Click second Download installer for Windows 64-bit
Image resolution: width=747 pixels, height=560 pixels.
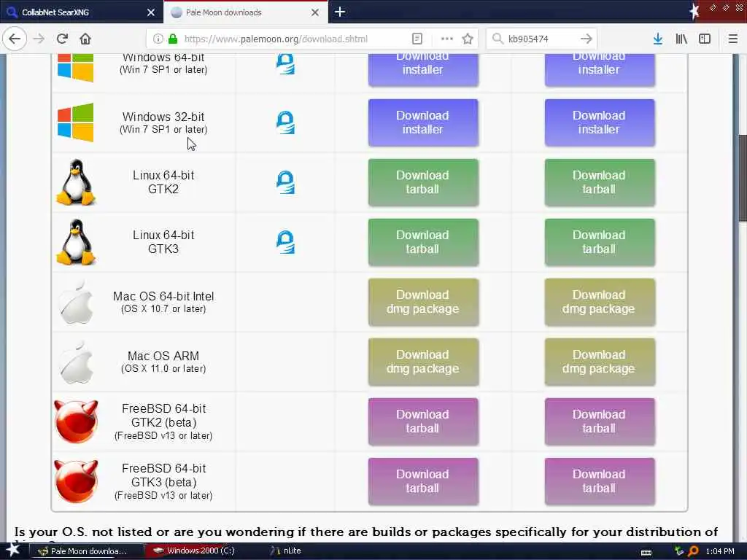click(600, 69)
